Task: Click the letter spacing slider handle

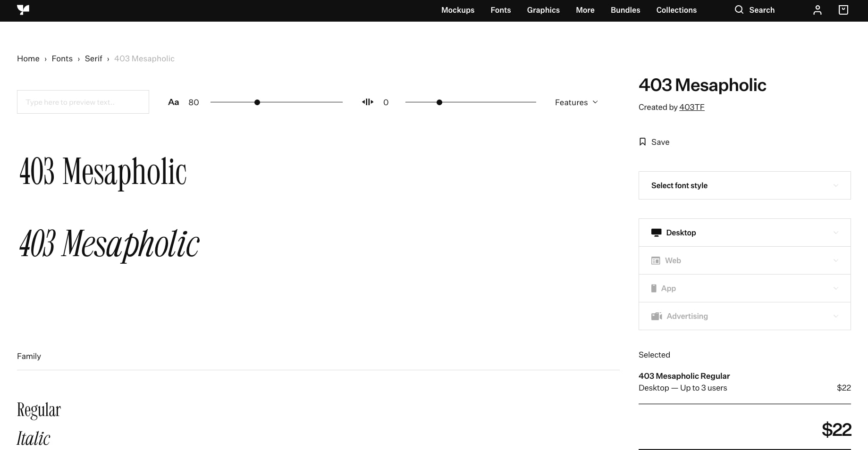Action: 439,102
